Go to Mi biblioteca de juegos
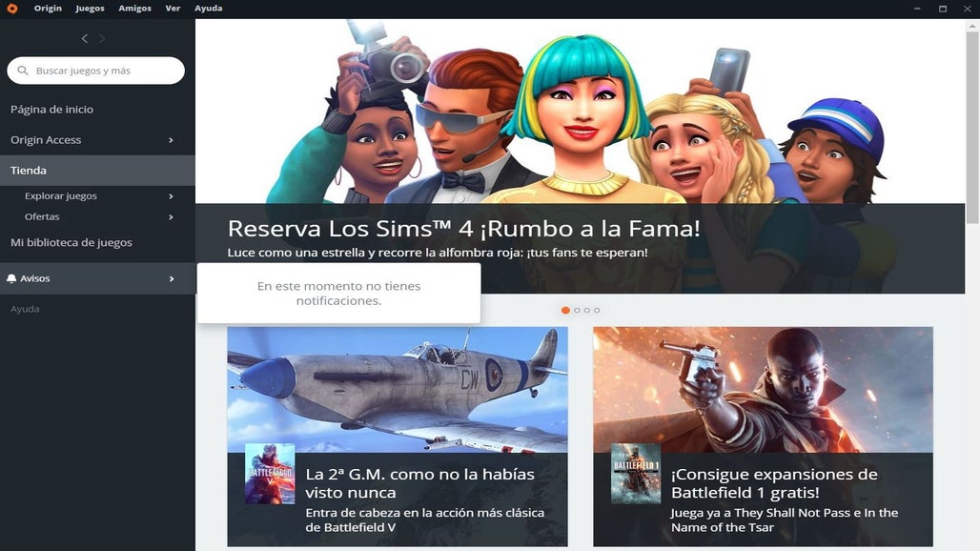 (71, 242)
